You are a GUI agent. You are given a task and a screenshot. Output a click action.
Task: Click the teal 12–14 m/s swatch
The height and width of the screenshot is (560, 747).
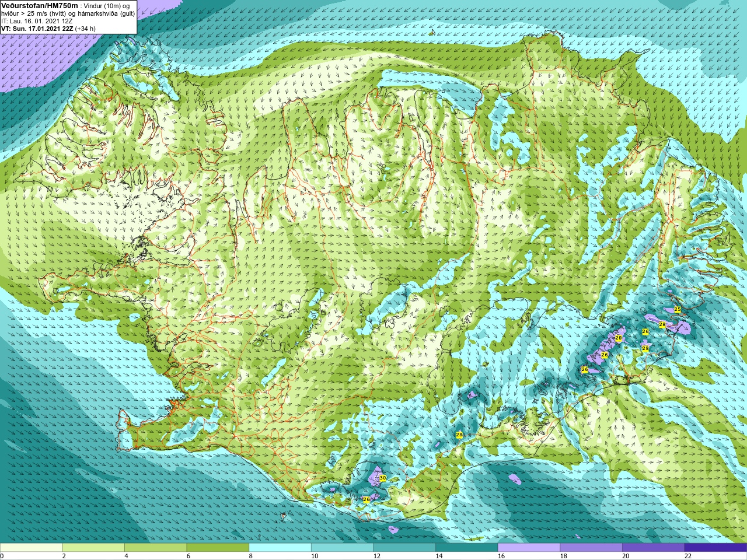(x=404, y=547)
